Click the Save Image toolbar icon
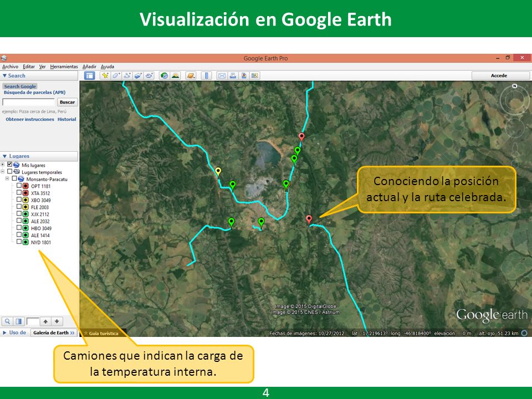This screenshot has width=532, height=399. pyautogui.click(x=244, y=76)
